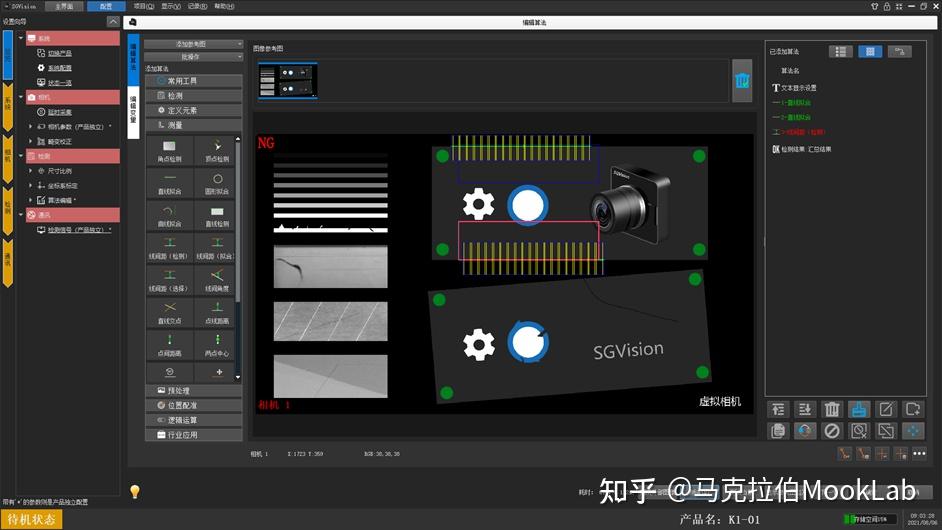Expand the 尺寸比例 node

31,171
